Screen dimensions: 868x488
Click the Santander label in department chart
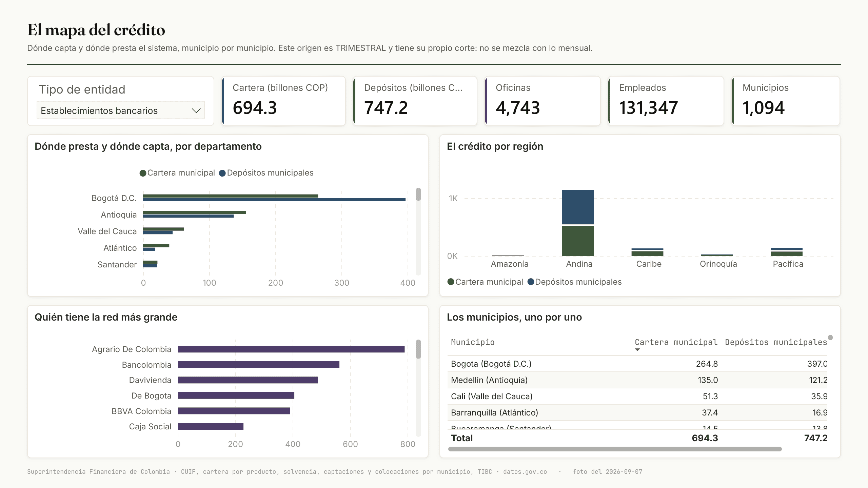point(117,265)
